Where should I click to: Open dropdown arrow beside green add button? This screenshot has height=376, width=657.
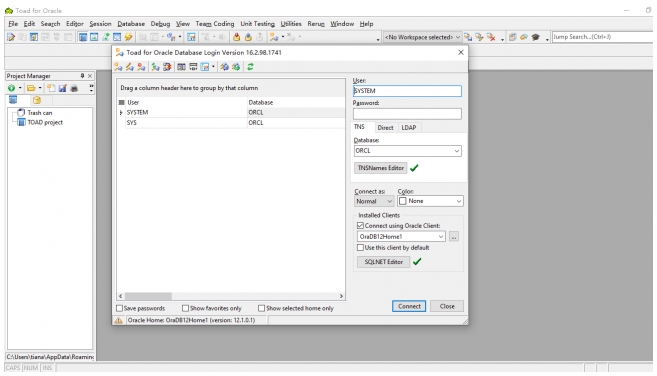pyautogui.click(x=20, y=88)
